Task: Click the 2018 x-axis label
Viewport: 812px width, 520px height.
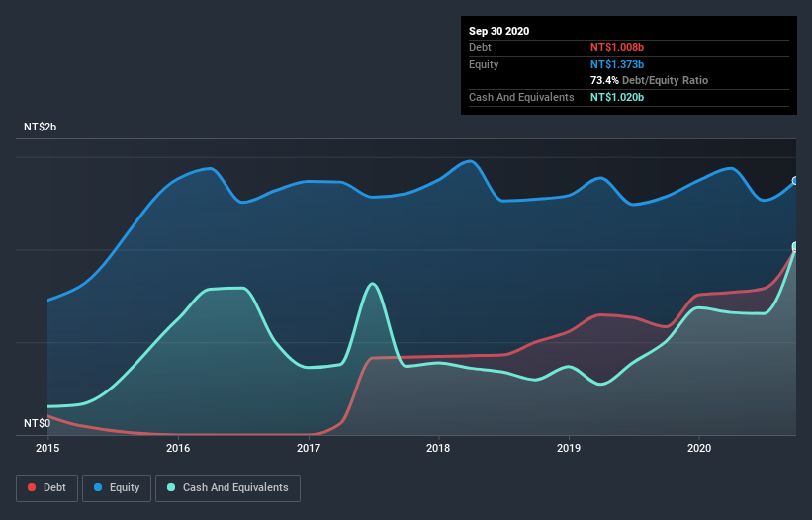Action: [438, 448]
